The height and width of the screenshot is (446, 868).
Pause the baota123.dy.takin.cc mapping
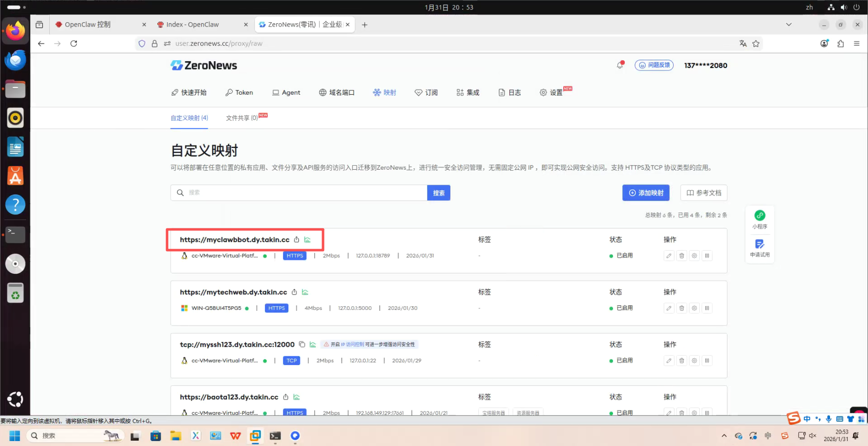[x=707, y=412]
